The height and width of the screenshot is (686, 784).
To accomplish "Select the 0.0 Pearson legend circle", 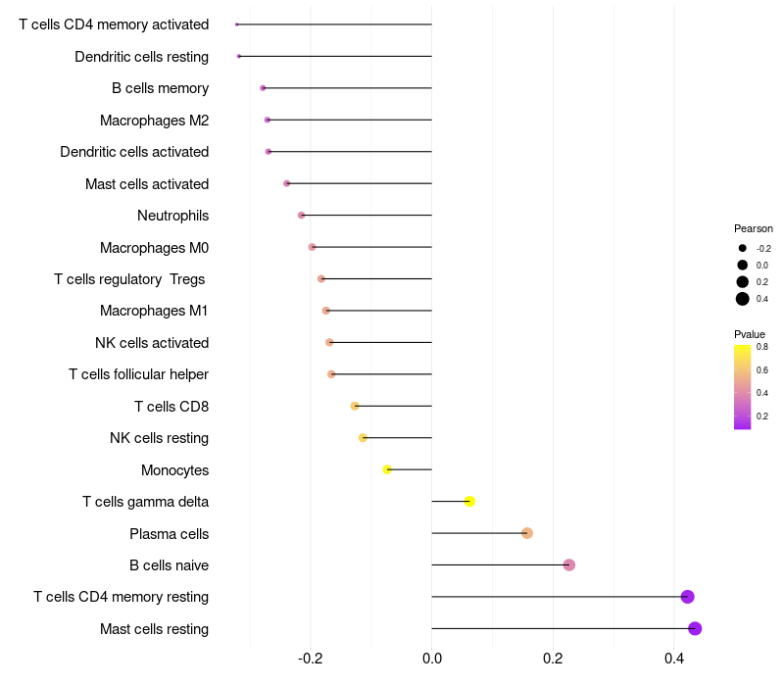I will coord(743,265).
